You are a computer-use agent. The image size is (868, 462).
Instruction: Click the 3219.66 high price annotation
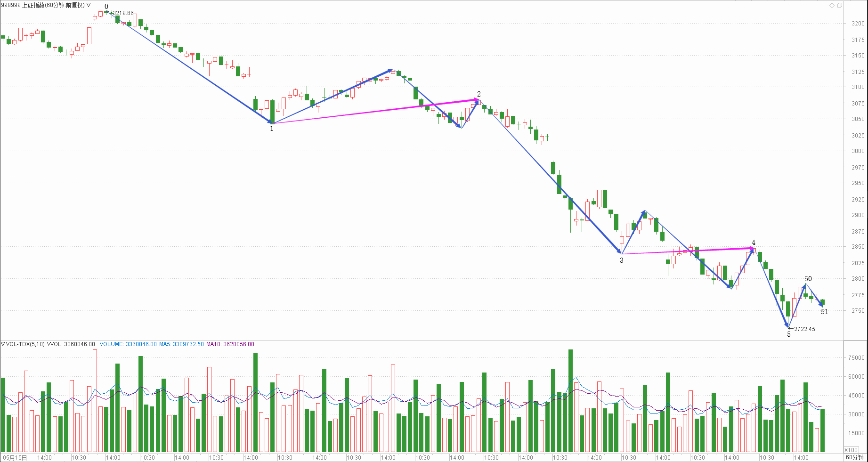coord(123,13)
